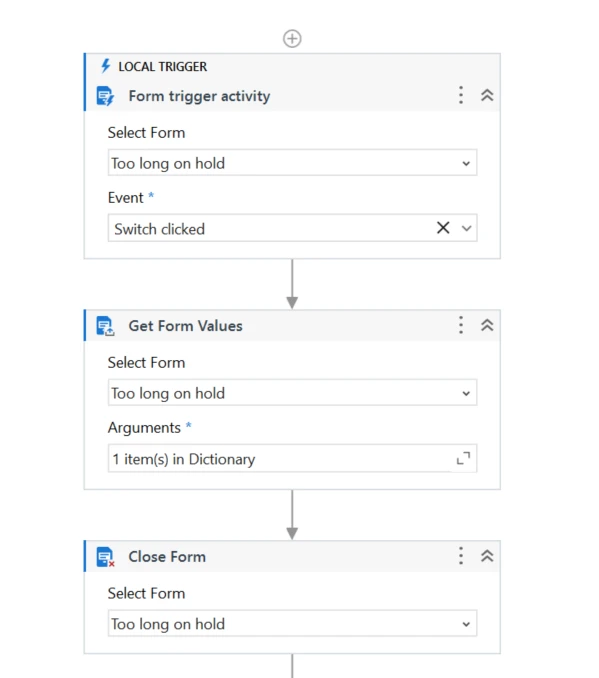Open the Event dropdown chevron
Viewport: 599px width, 678px height.
[466, 228]
